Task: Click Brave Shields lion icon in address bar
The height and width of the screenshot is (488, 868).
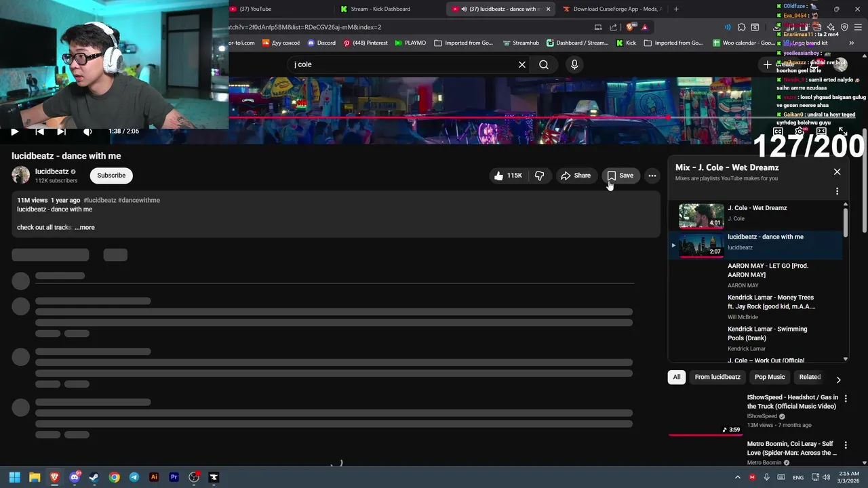Action: pyautogui.click(x=630, y=27)
